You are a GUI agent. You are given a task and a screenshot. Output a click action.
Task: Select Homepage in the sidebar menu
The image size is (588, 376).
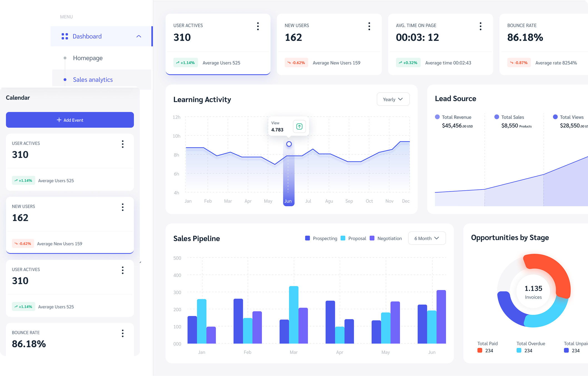pyautogui.click(x=88, y=58)
